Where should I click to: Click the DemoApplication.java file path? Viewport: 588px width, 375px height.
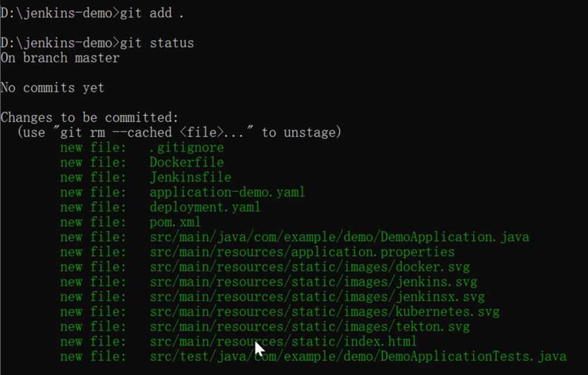pyautogui.click(x=339, y=237)
